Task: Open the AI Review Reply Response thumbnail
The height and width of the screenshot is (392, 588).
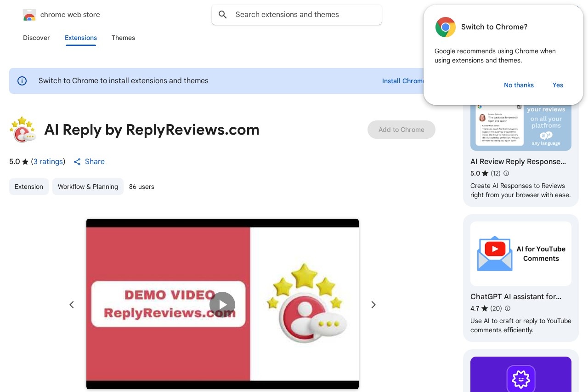Action: click(521, 128)
